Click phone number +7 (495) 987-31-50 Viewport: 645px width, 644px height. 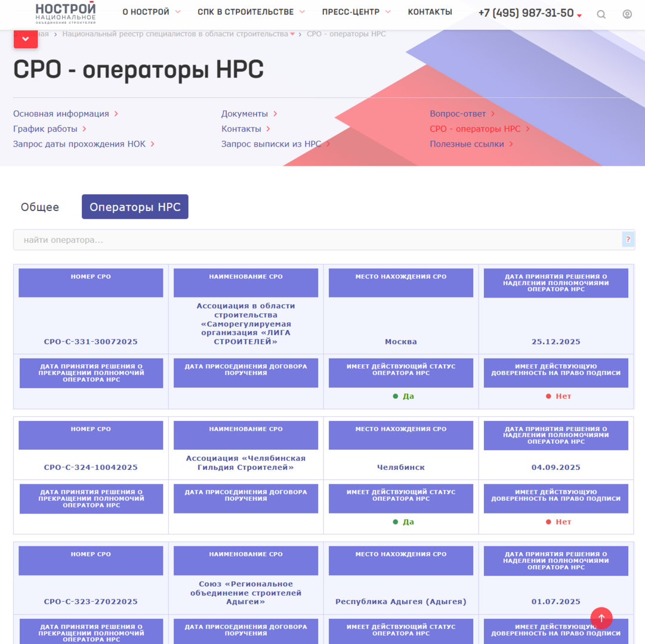click(526, 13)
